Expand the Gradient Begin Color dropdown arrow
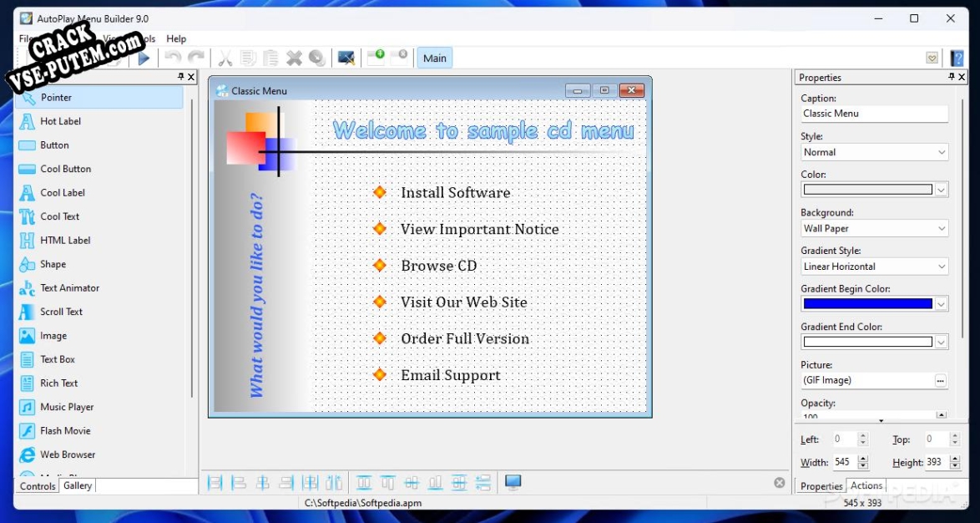This screenshot has width=980, height=523. pyautogui.click(x=942, y=304)
